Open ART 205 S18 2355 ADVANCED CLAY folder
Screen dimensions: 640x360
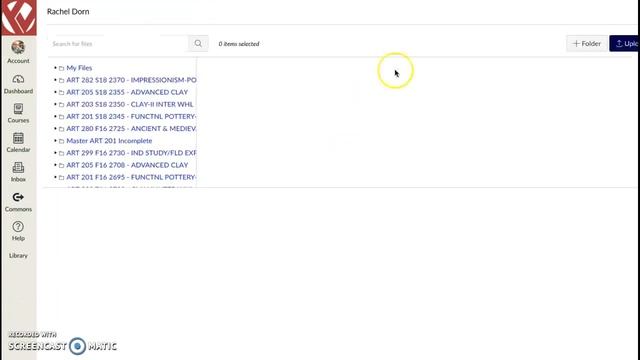(127, 92)
